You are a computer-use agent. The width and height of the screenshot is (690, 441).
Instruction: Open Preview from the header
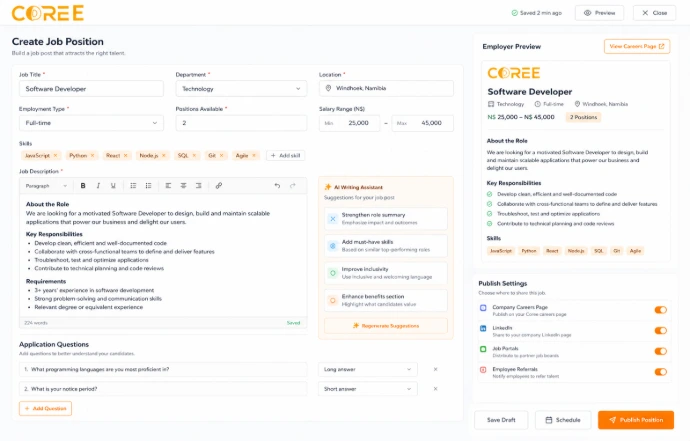click(x=599, y=13)
